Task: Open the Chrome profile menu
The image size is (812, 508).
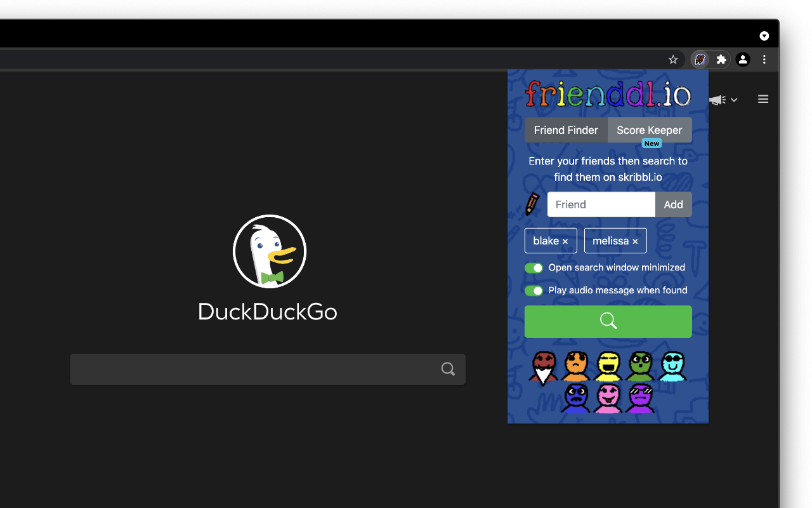Action: tap(742, 59)
